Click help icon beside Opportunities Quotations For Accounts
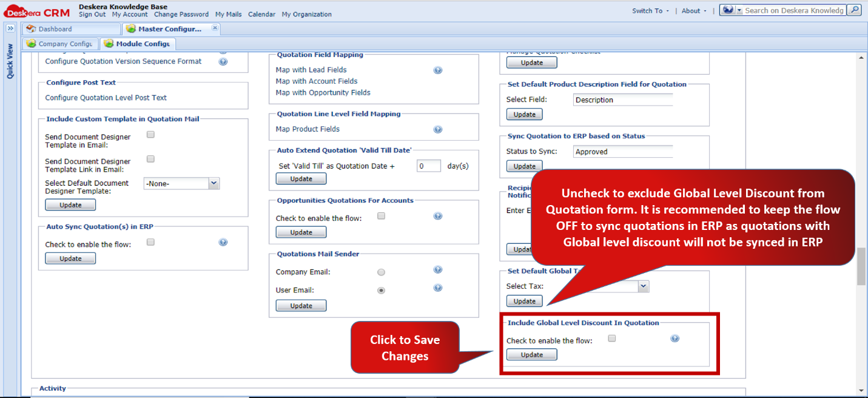 437,215
